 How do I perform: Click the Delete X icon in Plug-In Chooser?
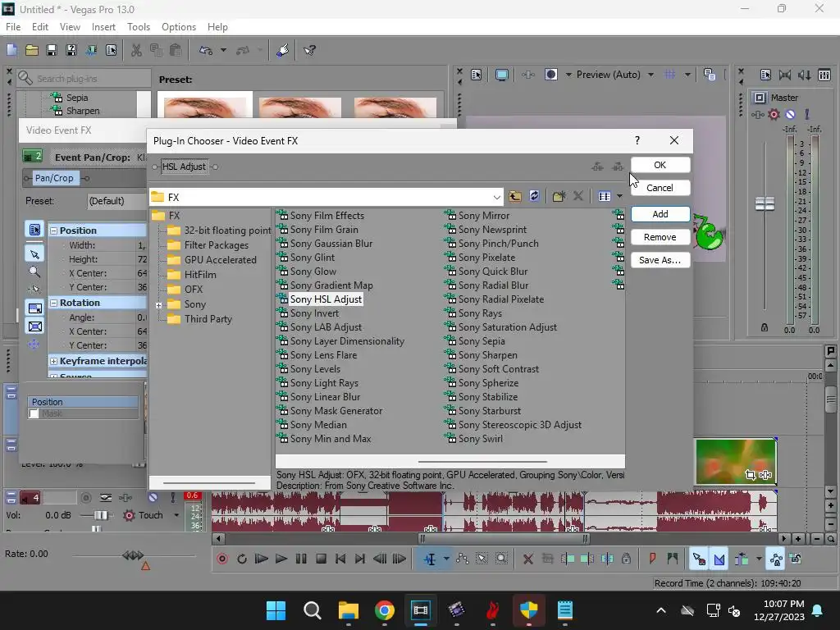click(578, 197)
